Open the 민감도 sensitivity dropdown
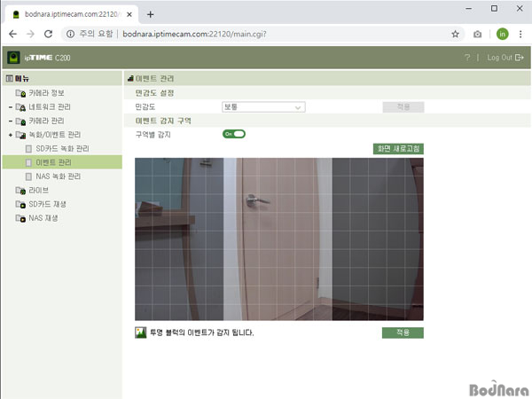Viewport: 532px width, 399px height. [263, 107]
